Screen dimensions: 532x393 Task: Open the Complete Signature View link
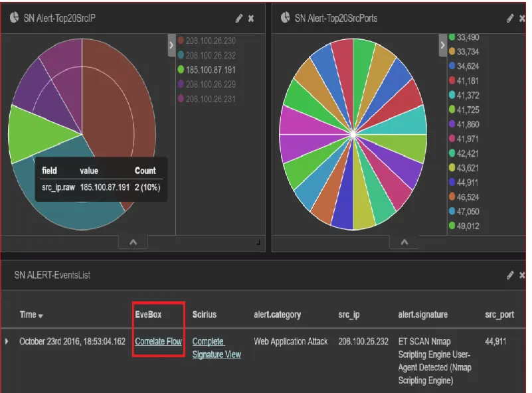217,348
